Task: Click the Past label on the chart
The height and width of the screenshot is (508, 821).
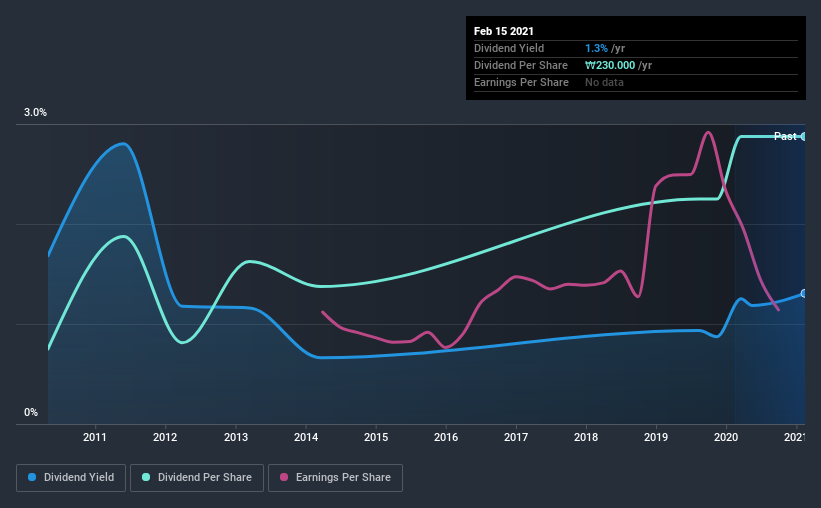Action: 785,136
